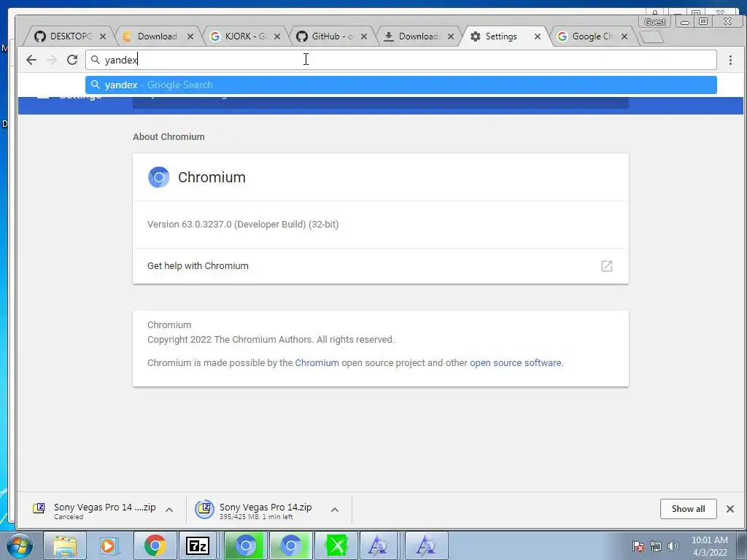Click the Copyright 2022 Chromium Authors text
Image resolution: width=747 pixels, height=560 pixels.
point(271,340)
